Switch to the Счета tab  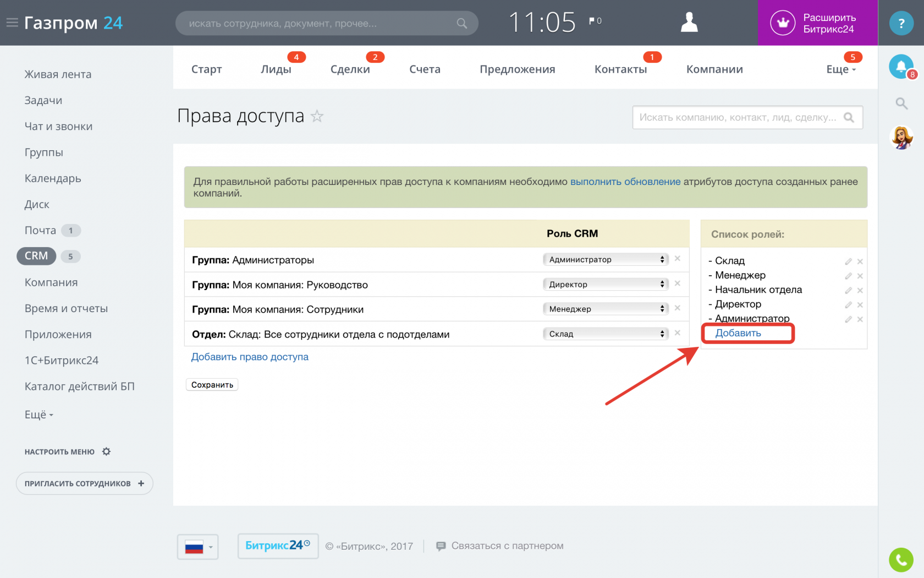pyautogui.click(x=425, y=69)
